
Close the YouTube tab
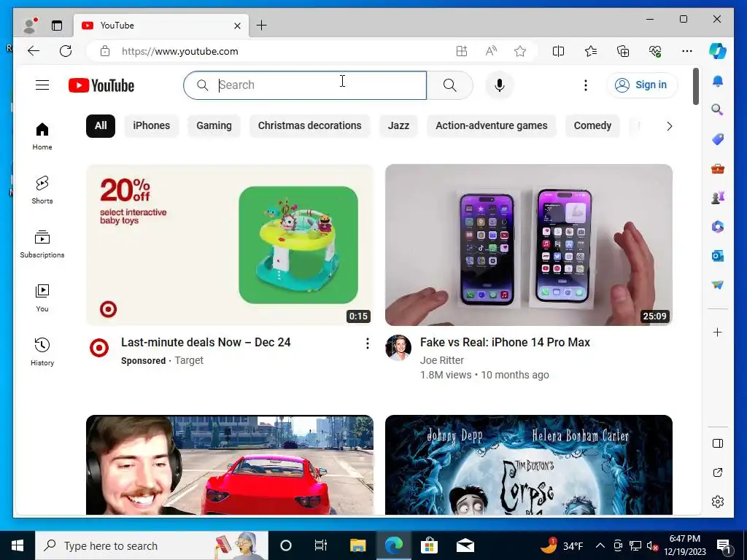pyautogui.click(x=237, y=26)
